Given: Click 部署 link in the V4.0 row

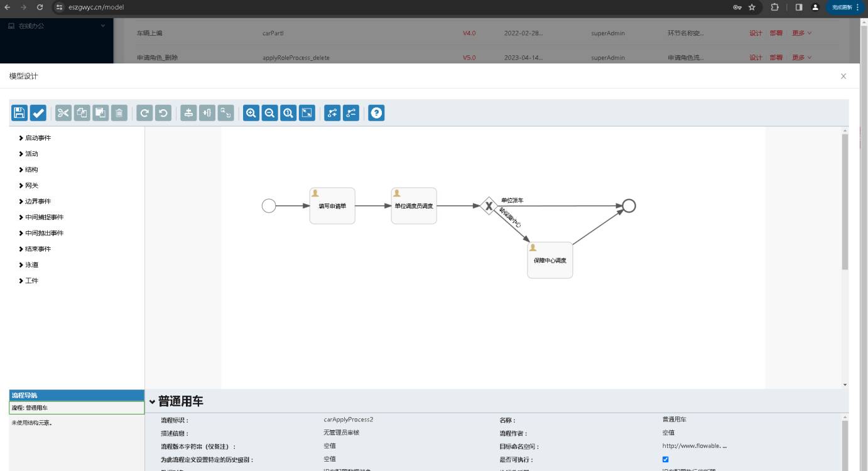Looking at the screenshot, I should click(x=776, y=33).
